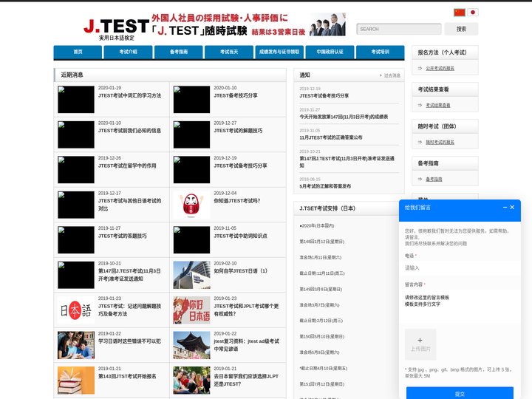Viewport: 532px width, 399px height.
Task: Switch site to the Japanese flag language
Action: [473, 13]
